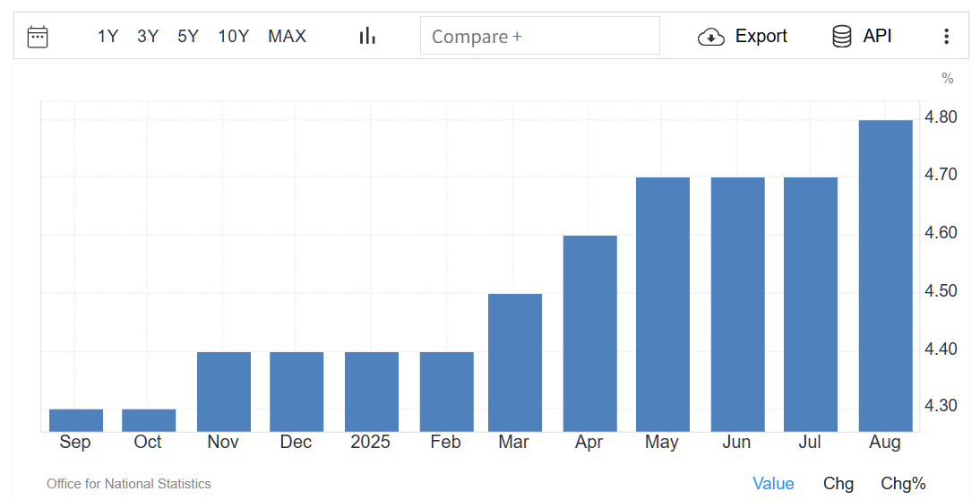Show the MAX historical range
The width and height of the screenshot is (980, 500).
(287, 37)
